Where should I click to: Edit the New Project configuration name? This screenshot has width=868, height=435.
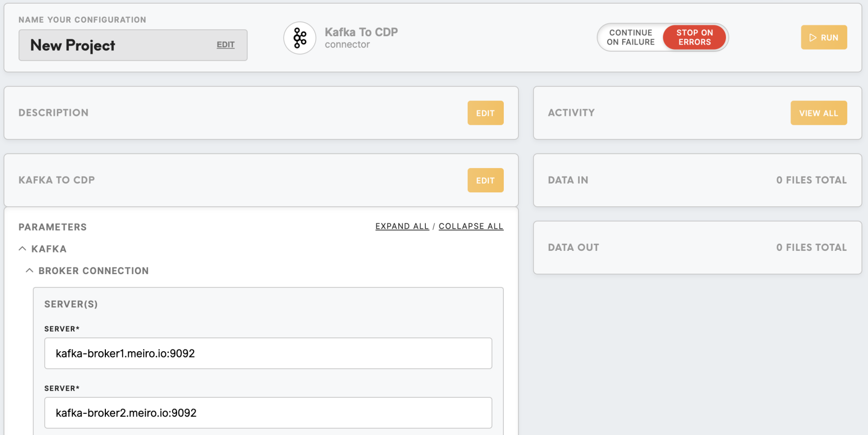coord(225,45)
